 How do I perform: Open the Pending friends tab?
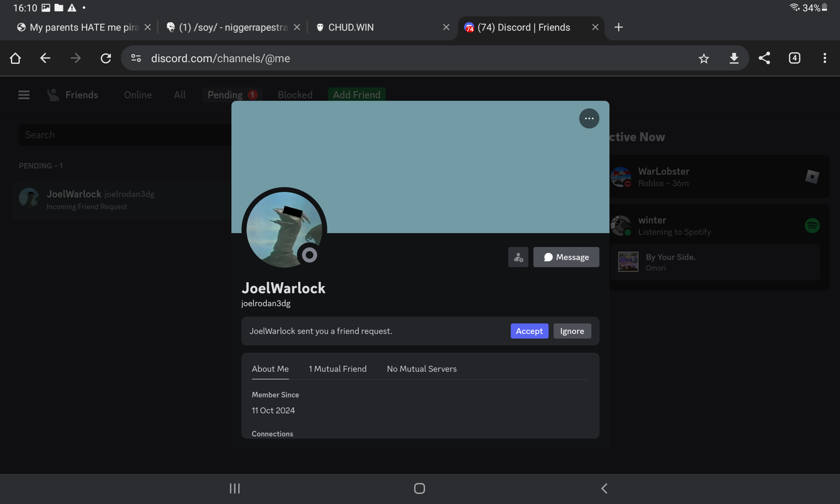[x=232, y=95]
